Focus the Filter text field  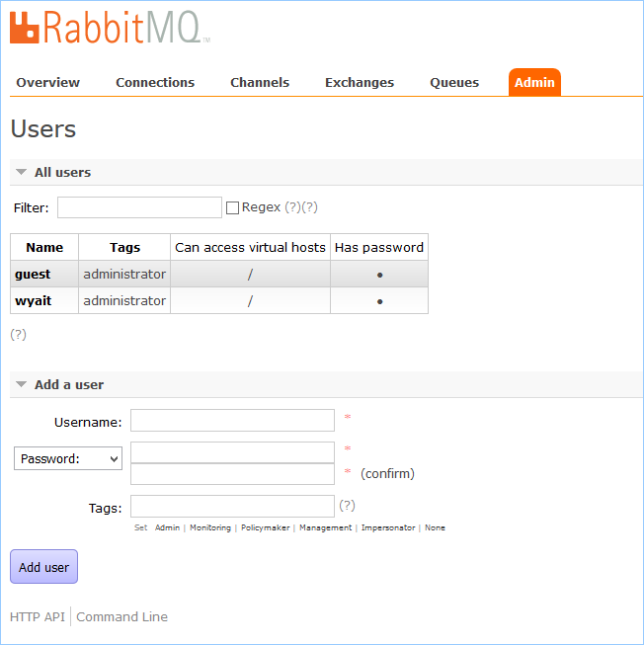[139, 207]
